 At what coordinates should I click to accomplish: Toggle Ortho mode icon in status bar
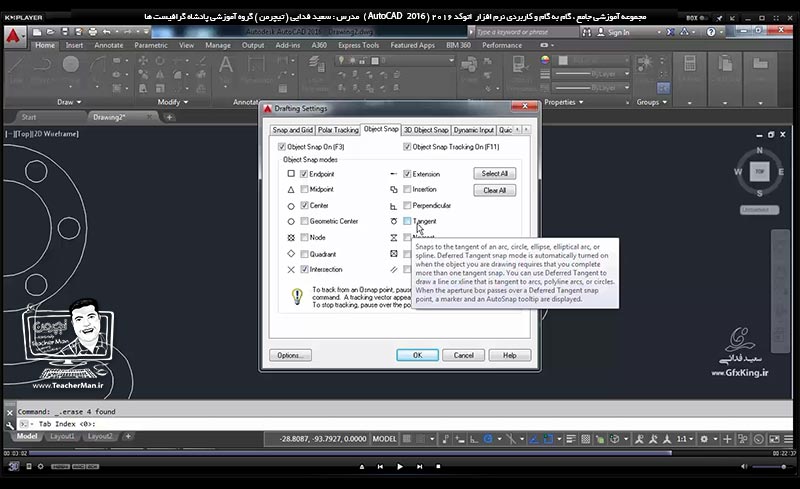point(473,438)
